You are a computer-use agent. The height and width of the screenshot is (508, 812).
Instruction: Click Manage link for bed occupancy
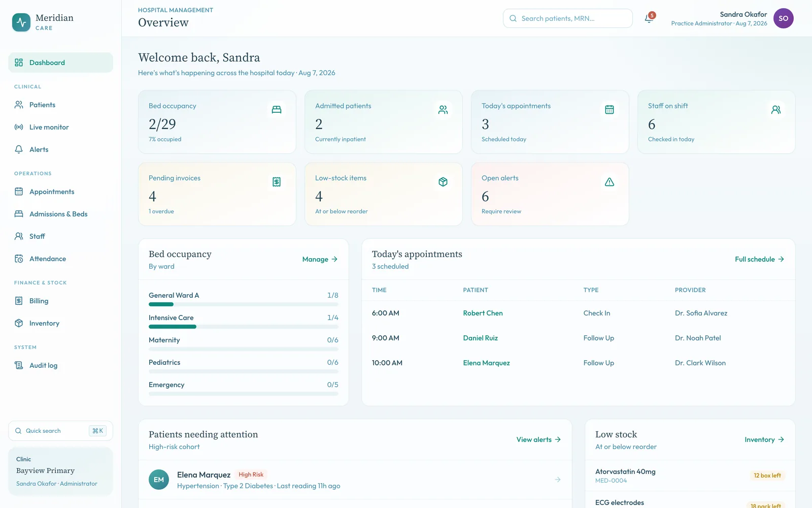click(320, 259)
